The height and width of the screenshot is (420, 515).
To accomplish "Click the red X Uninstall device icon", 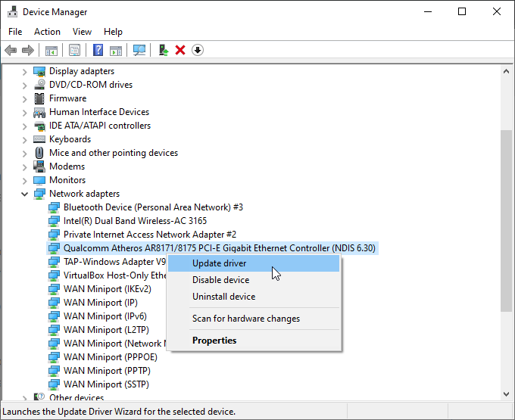I will (180, 50).
